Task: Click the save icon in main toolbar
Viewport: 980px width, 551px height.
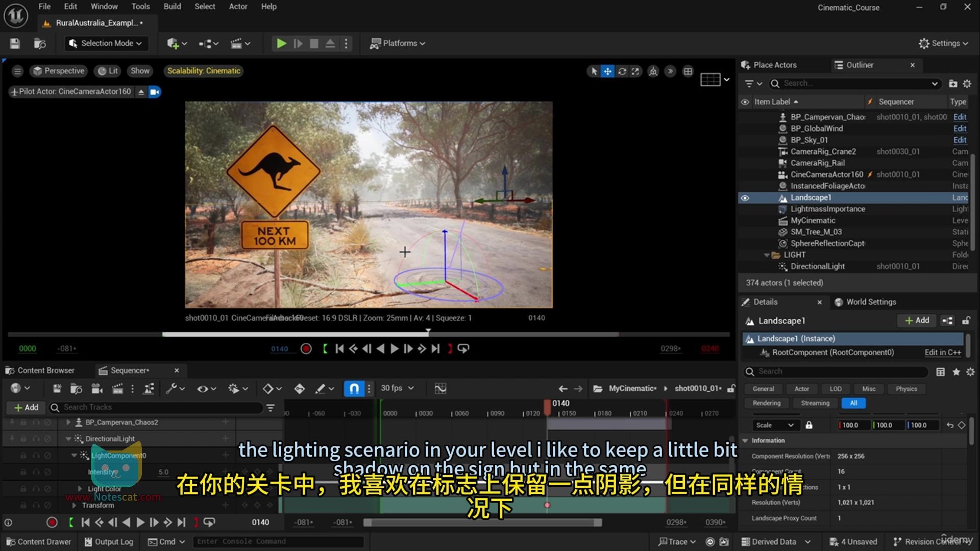Action: pos(15,43)
